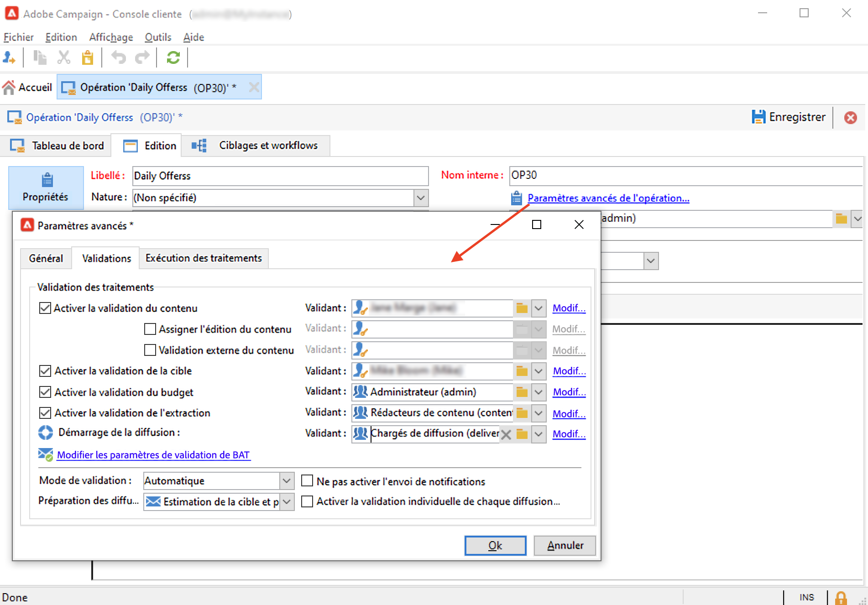Open folder icon in Rédacteurs de contenu row

[522, 413]
